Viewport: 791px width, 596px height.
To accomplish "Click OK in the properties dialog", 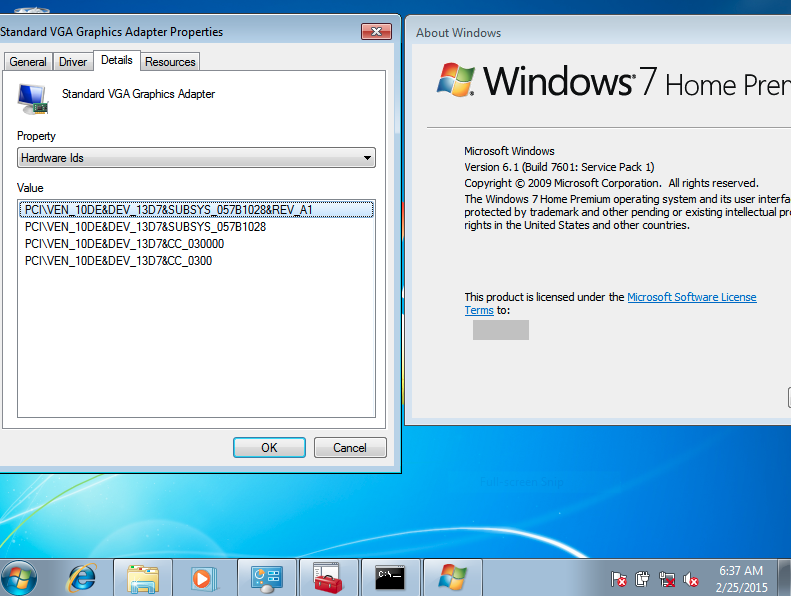I will click(x=269, y=448).
